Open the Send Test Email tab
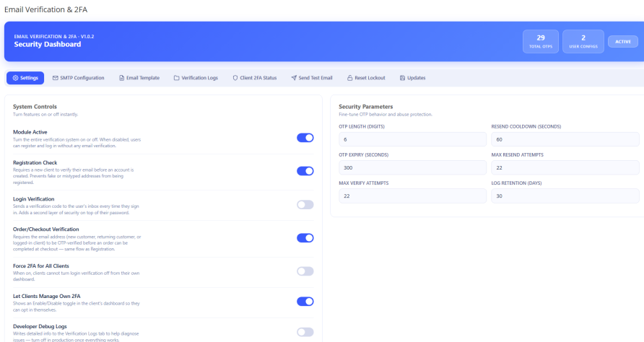 (x=312, y=78)
